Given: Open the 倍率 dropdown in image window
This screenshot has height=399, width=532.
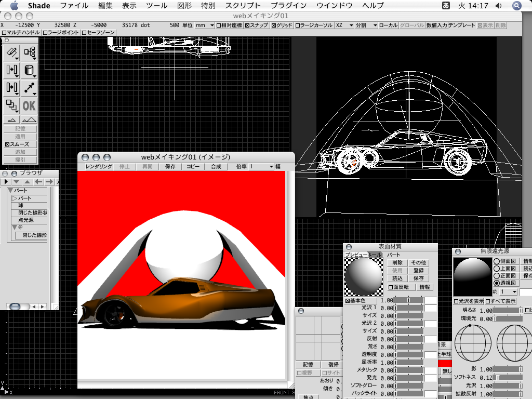Looking at the screenshot, I should [261, 167].
